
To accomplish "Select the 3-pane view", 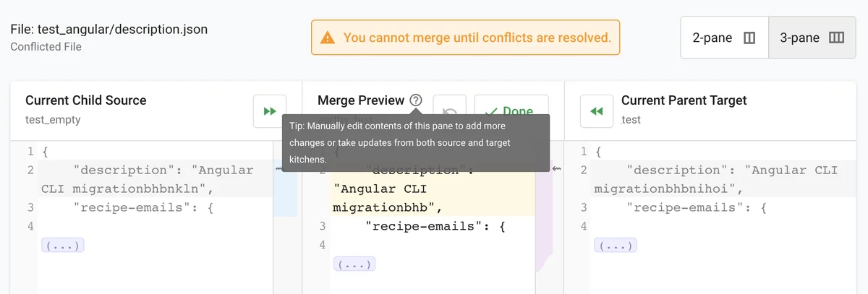I will point(812,38).
